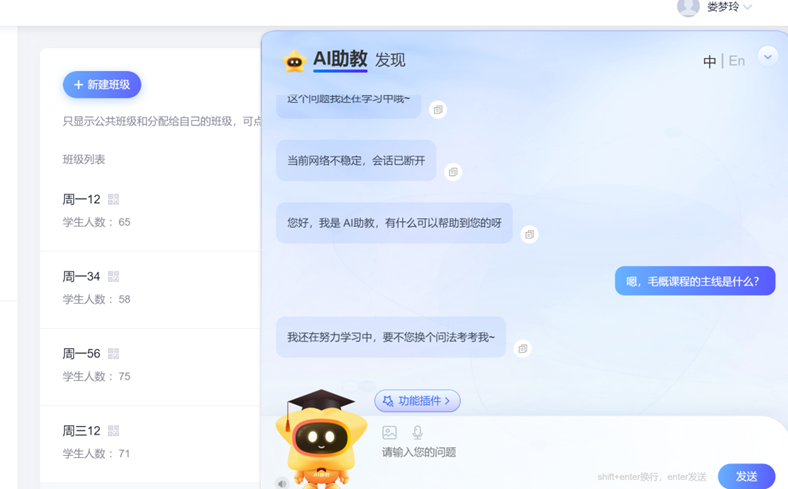Switch to the 发现 tab

coord(390,60)
